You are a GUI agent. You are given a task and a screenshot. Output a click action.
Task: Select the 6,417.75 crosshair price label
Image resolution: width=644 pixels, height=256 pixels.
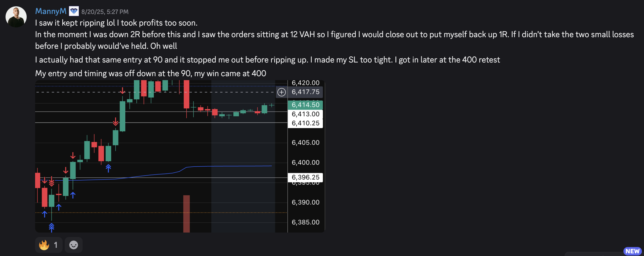point(305,92)
